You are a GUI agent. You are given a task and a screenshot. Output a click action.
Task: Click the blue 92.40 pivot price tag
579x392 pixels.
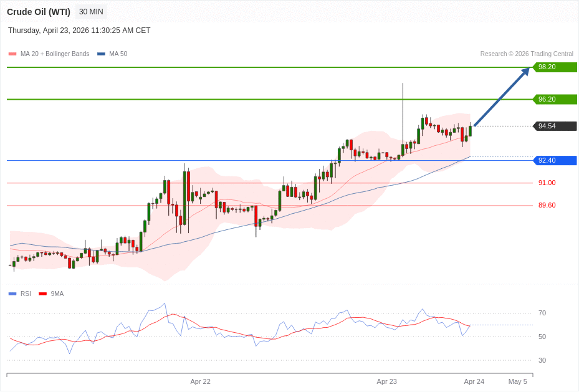click(x=555, y=160)
